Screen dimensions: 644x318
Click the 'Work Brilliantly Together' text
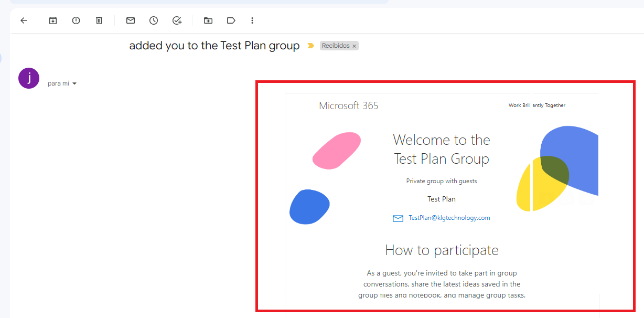click(537, 105)
